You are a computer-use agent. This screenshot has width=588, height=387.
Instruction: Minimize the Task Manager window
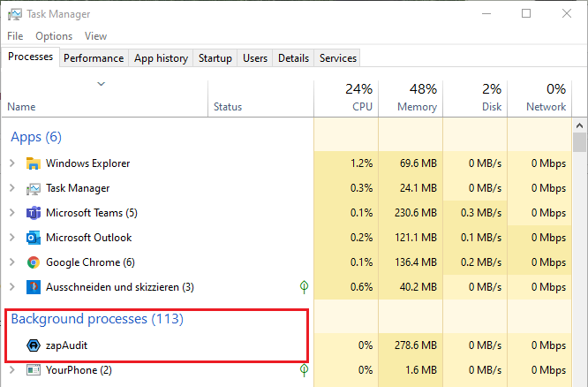[486, 14]
